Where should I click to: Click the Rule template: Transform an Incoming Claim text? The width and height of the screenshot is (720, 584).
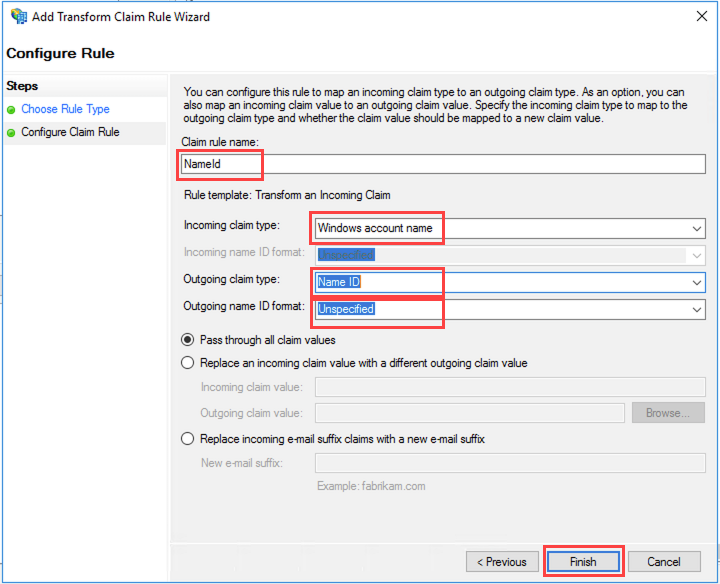(287, 195)
